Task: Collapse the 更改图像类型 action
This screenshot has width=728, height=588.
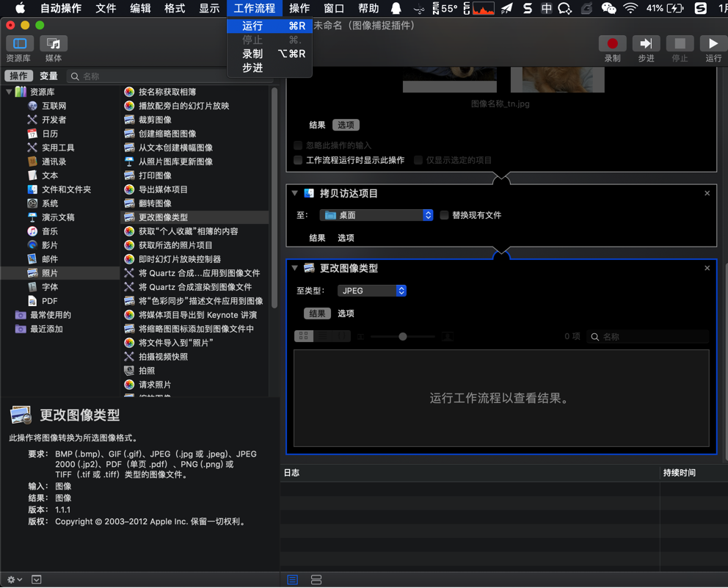Action: pos(294,268)
